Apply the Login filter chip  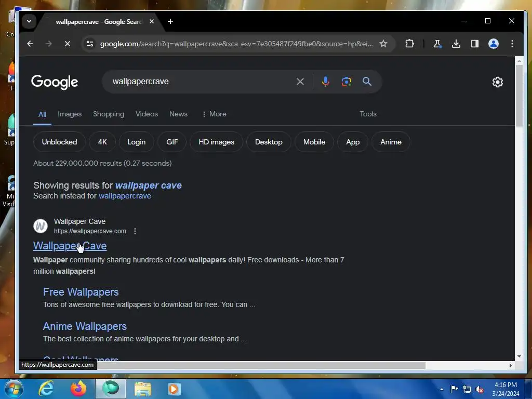pos(137,142)
